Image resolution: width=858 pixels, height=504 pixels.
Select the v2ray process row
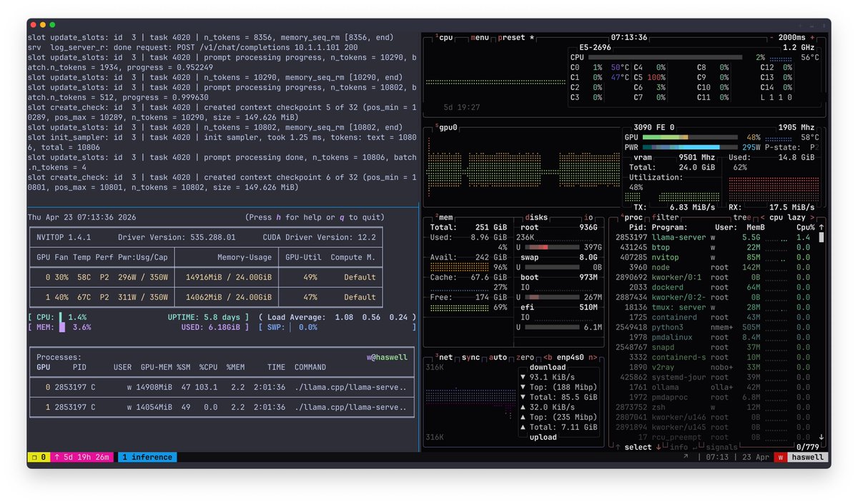[x=712, y=367]
